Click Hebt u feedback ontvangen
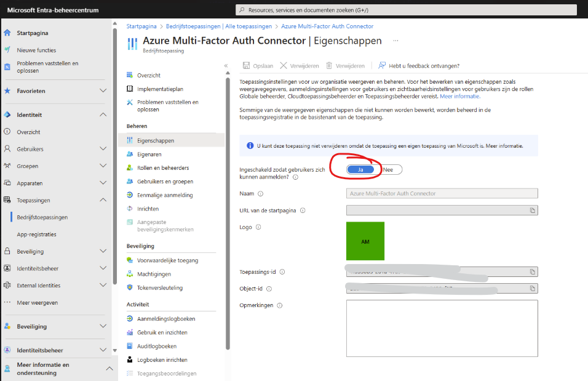The height and width of the screenshot is (381, 588). [419, 66]
